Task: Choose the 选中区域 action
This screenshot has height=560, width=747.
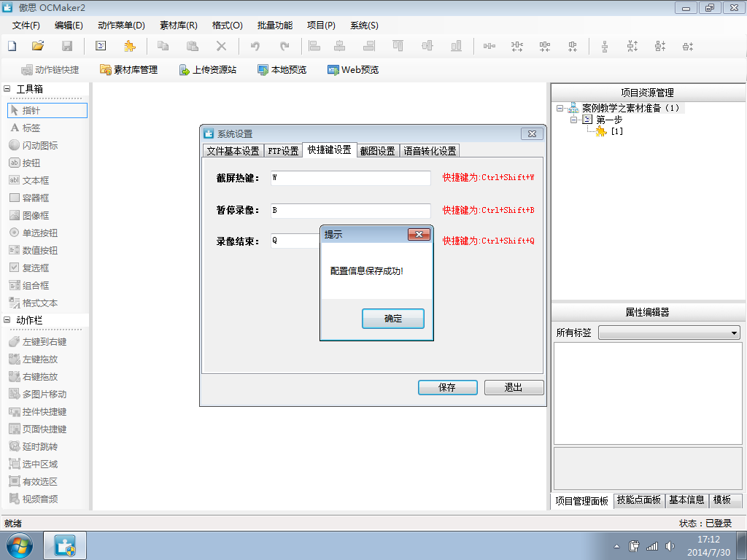Action: click(x=34, y=464)
